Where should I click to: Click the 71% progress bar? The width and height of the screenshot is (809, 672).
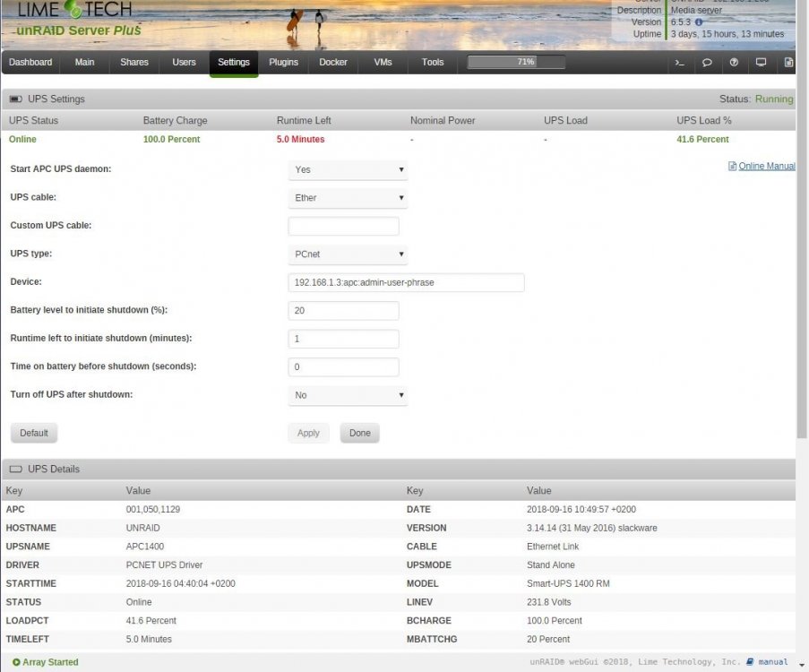(516, 62)
